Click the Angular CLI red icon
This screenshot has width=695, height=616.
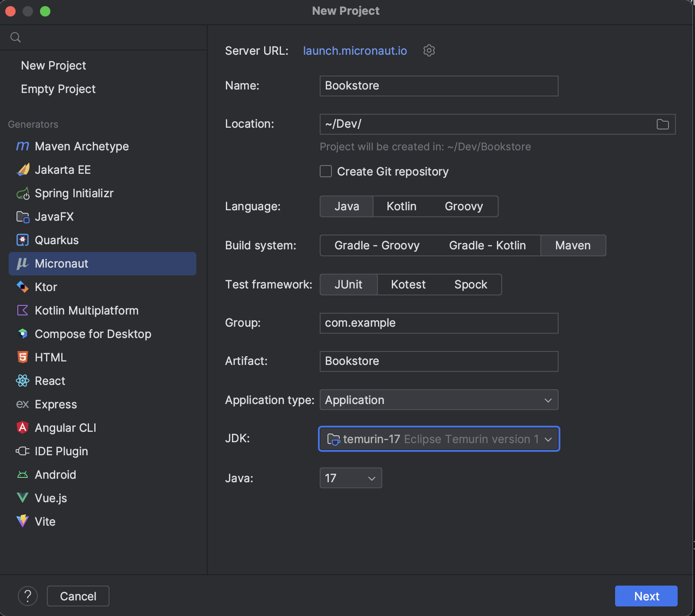click(x=23, y=428)
